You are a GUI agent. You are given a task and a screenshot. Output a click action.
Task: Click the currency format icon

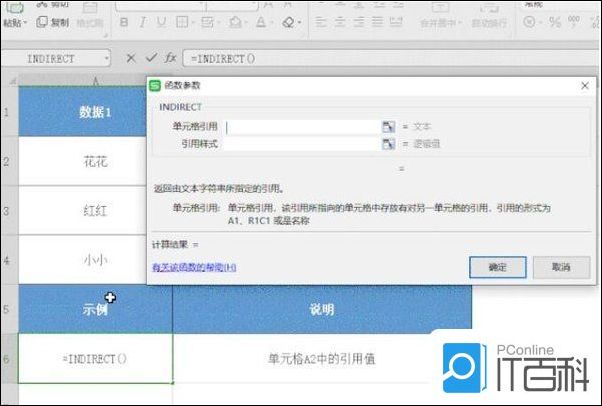(x=529, y=22)
